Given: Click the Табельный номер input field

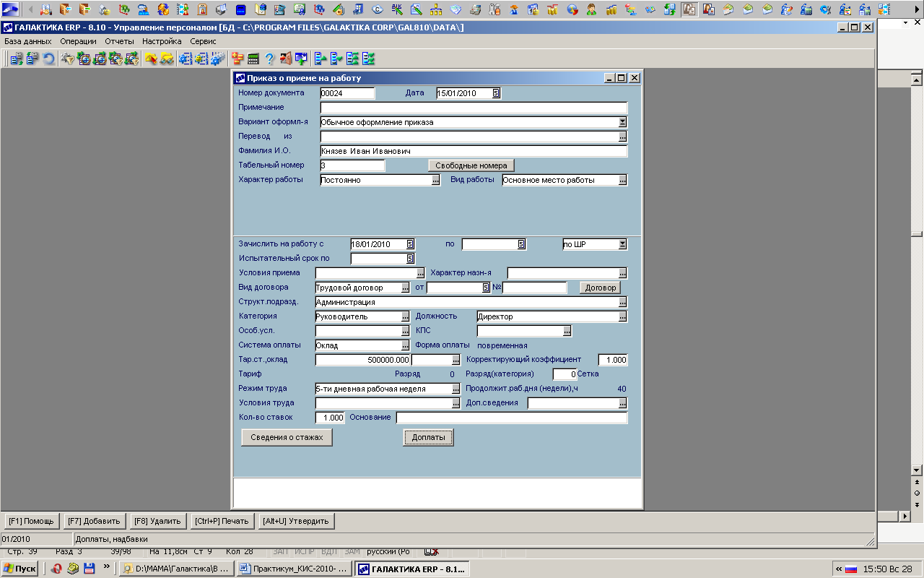Looking at the screenshot, I should (352, 165).
